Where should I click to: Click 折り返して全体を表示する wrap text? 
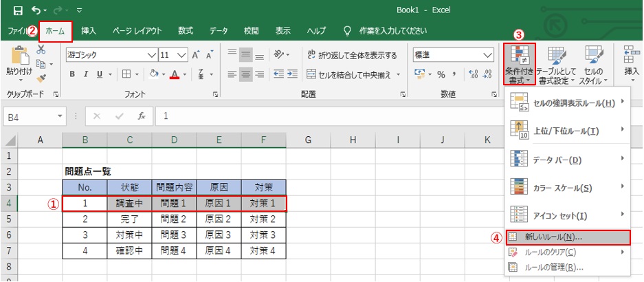[x=352, y=55]
